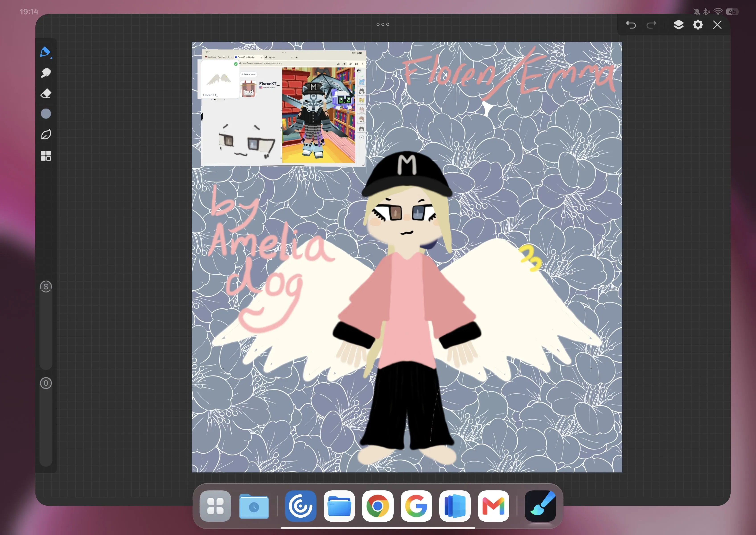Open the shapes grid tool
This screenshot has width=756, height=535.
pos(46,156)
